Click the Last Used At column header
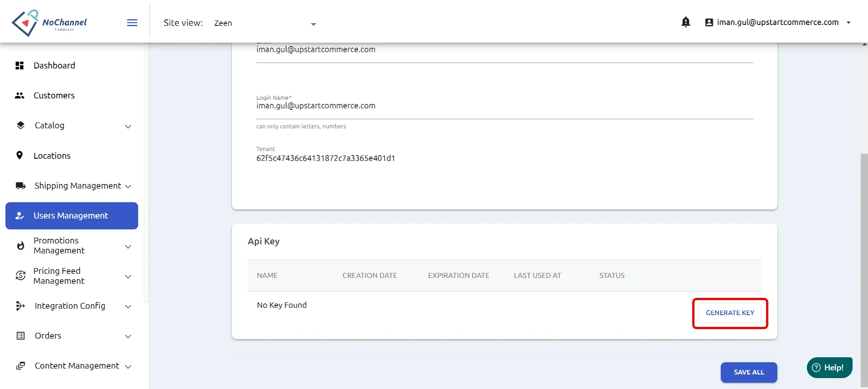 pyautogui.click(x=537, y=276)
